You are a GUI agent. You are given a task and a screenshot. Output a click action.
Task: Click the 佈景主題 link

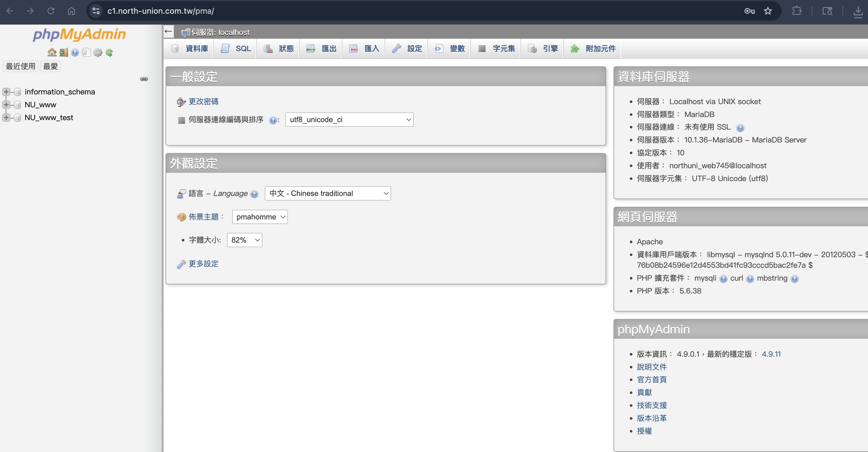pos(204,217)
